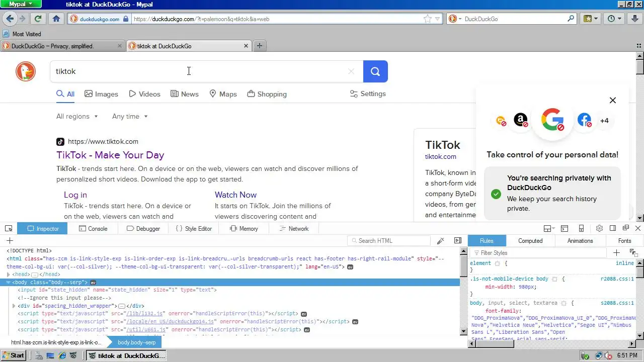Screen dimensions: 644x362
Task: Click the volume icon in system tray
Action: (x=608, y=355)
